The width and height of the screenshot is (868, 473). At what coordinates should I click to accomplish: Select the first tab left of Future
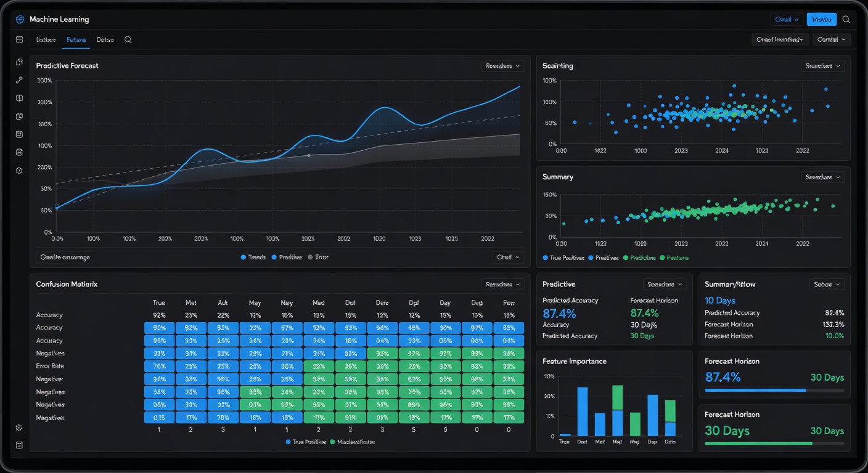(x=46, y=39)
